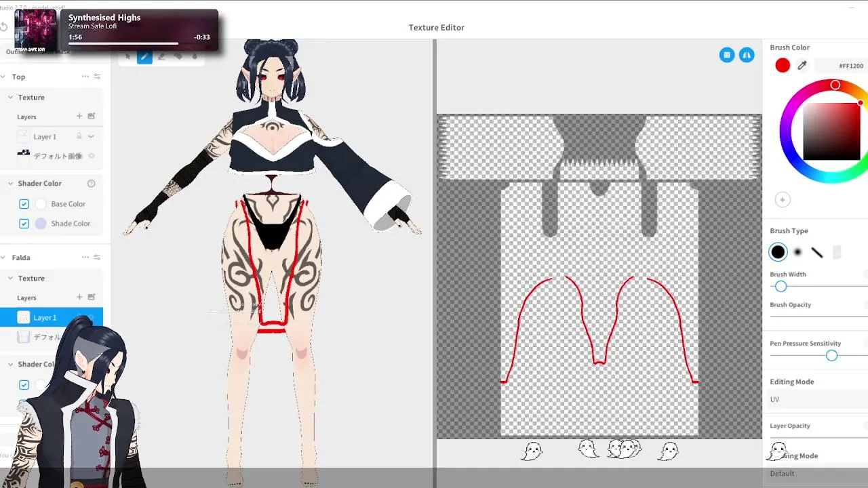
Task: Open more options for Top item
Action: pos(85,77)
